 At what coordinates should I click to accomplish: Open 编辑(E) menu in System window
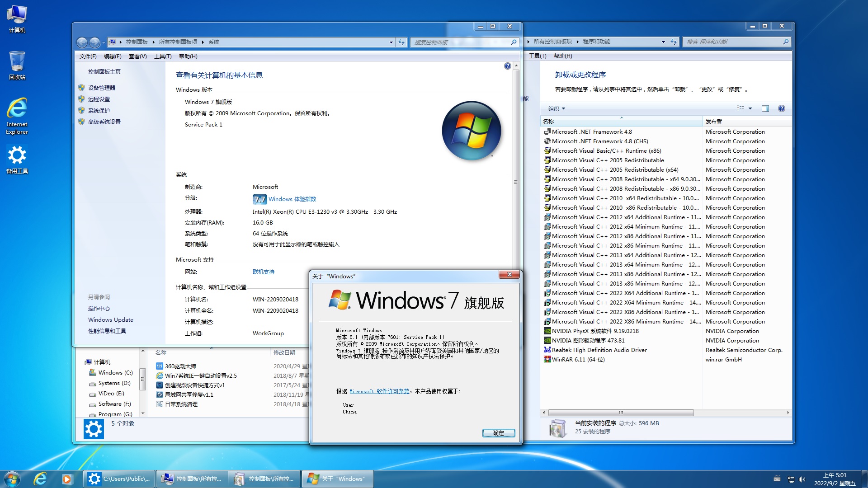[113, 56]
